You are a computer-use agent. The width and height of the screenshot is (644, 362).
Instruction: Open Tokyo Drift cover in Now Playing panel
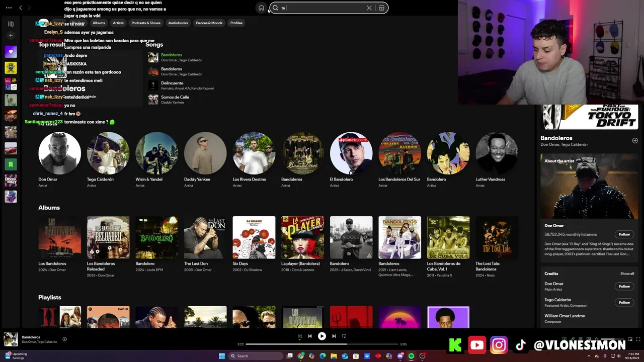590,117
